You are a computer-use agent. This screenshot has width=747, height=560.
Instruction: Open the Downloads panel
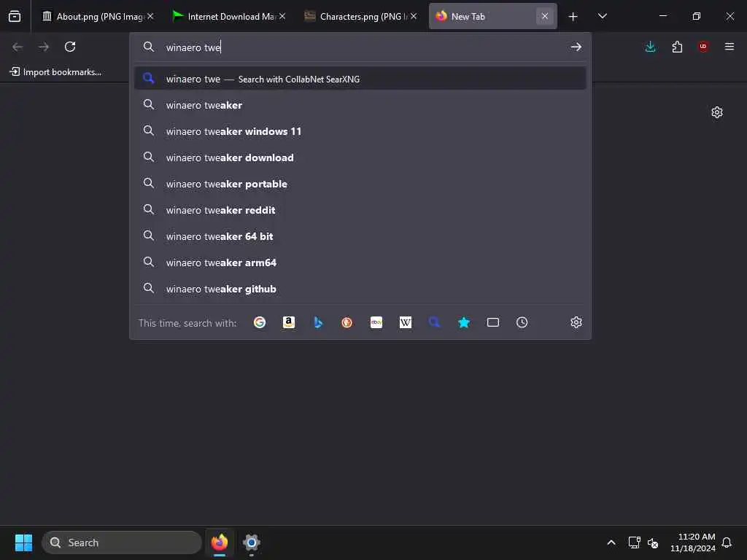point(650,47)
